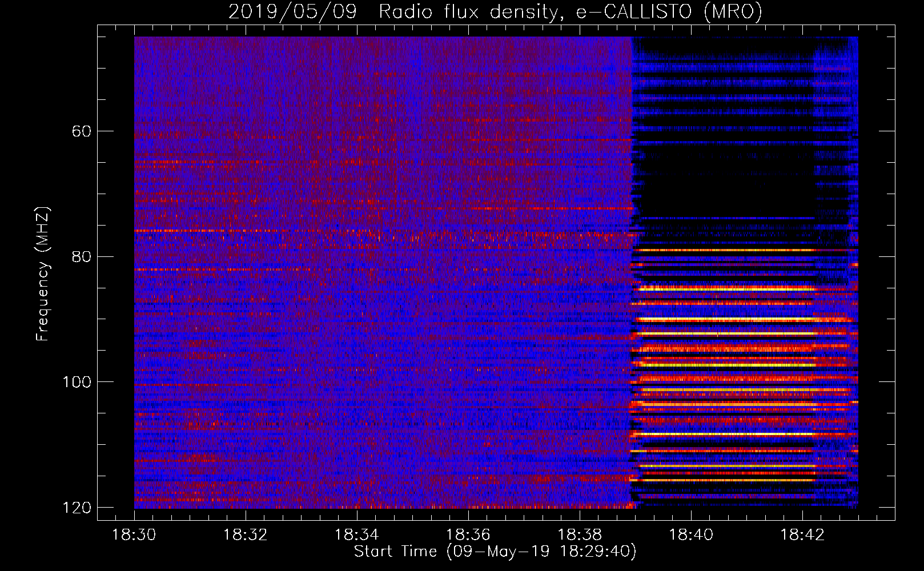Click the 18:34 time tick label
Image resolution: width=924 pixels, height=571 pixels.
click(x=356, y=535)
